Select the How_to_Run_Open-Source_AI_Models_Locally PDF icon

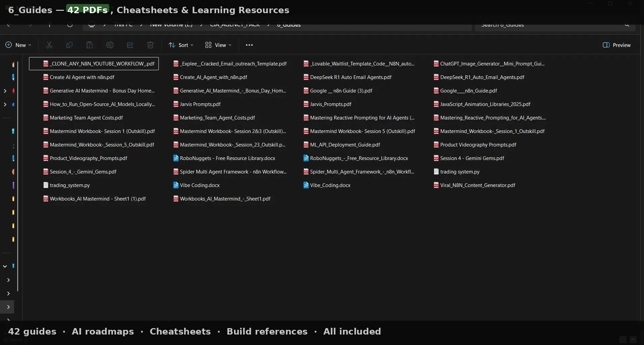[x=46, y=104]
